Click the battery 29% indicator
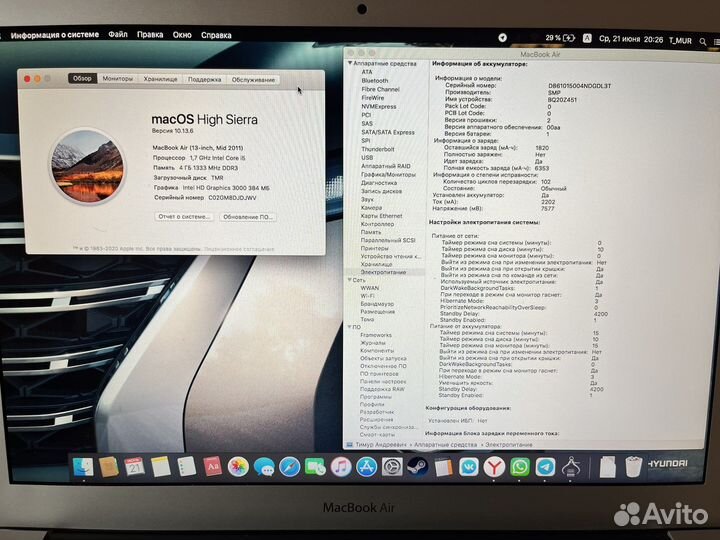This screenshot has width=720, height=540. [560, 38]
